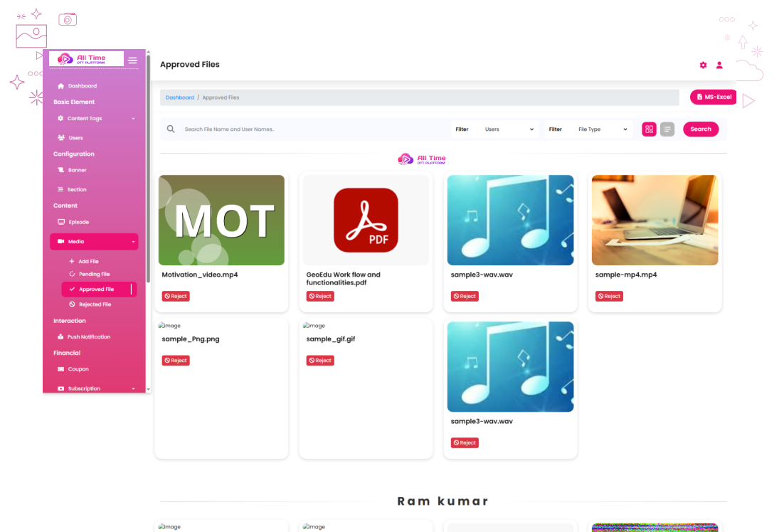This screenshot has width=779, height=532.
Task: Click the Users group icon
Action: point(61,137)
